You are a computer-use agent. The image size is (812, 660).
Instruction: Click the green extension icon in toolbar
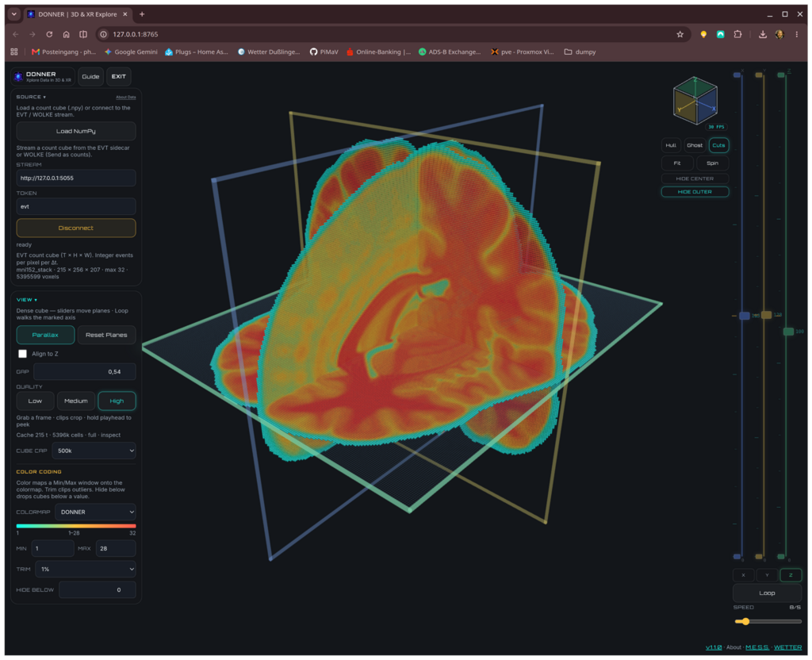click(x=720, y=34)
